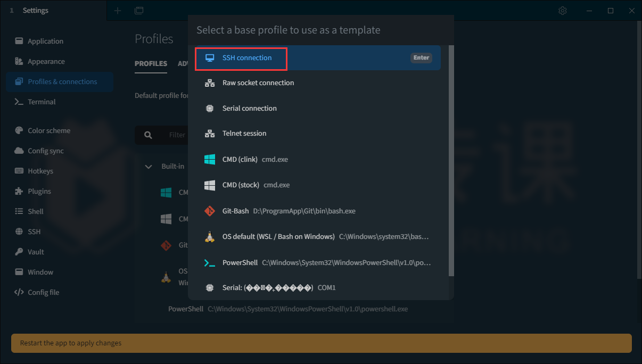Viewport: 642px width, 364px height.
Task: Choose PowerShell powershell.exe template
Action: pos(318,262)
